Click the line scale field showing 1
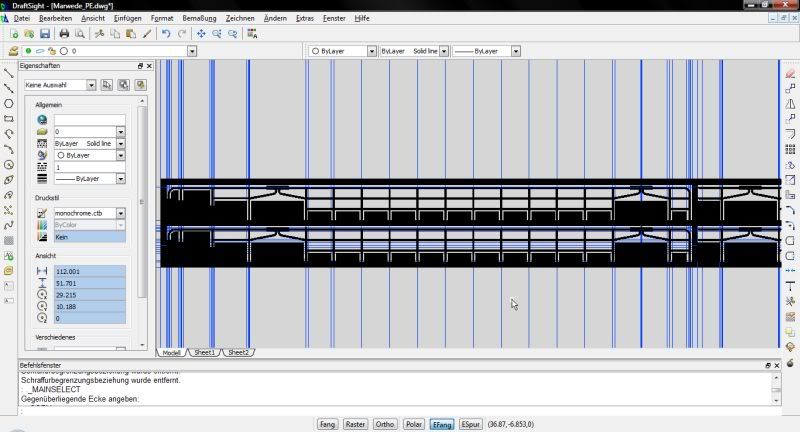800x432 pixels. (x=89, y=167)
